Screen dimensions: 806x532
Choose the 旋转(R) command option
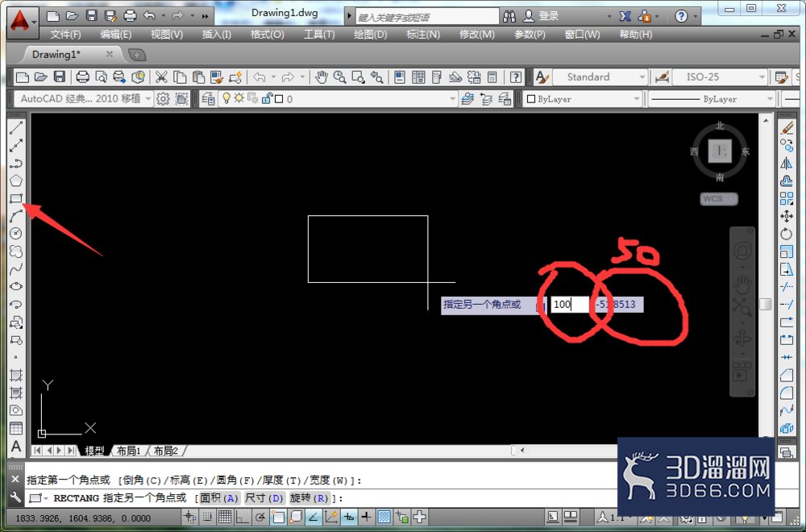tap(310, 498)
